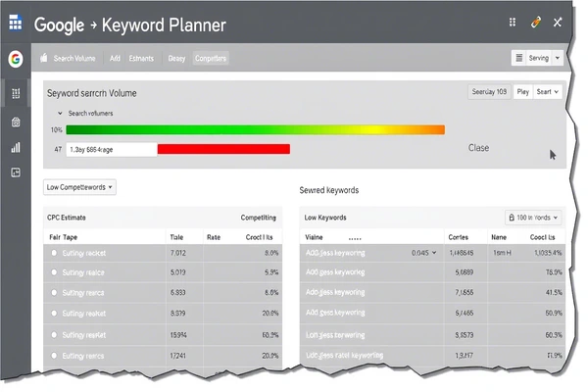Click the Google G logo in sidebar
This screenshot has width=588, height=392.
[x=16, y=59]
